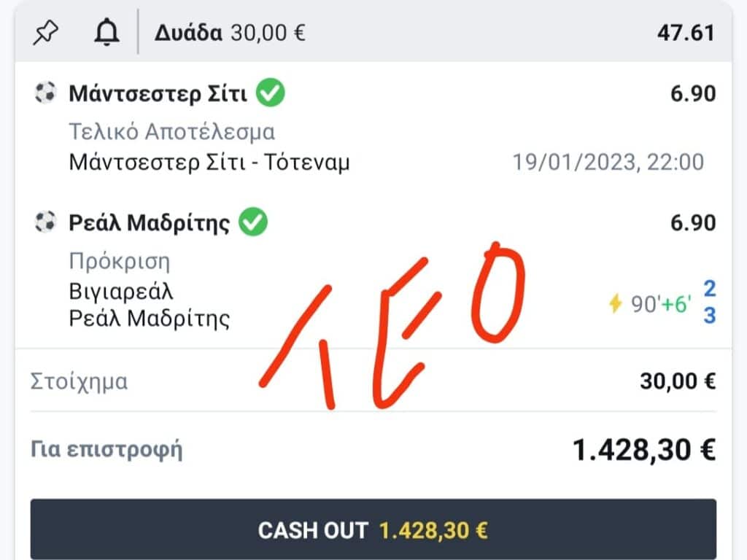The image size is (747, 560).
Task: Click the green checkmark next to Ρεάλ Μαδρίτης
Action: coord(253,222)
